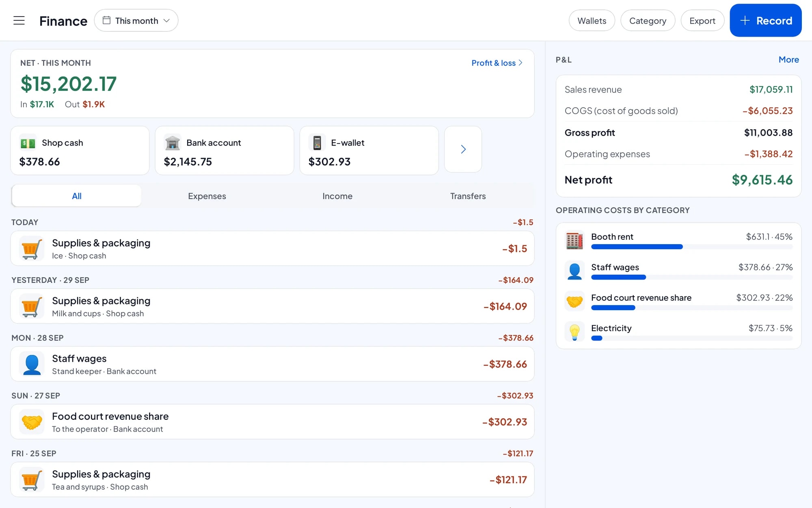Open the hamburger menu icon
The height and width of the screenshot is (508, 812).
(x=19, y=20)
